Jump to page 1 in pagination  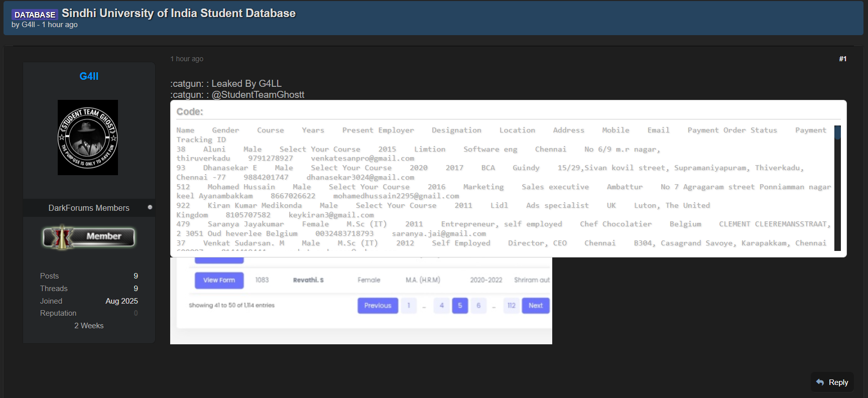[x=409, y=306]
